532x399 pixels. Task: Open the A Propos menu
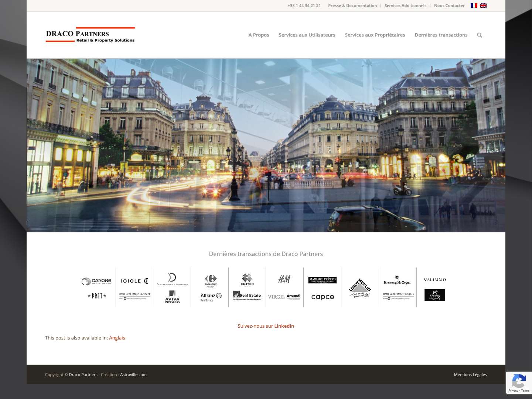[259, 35]
